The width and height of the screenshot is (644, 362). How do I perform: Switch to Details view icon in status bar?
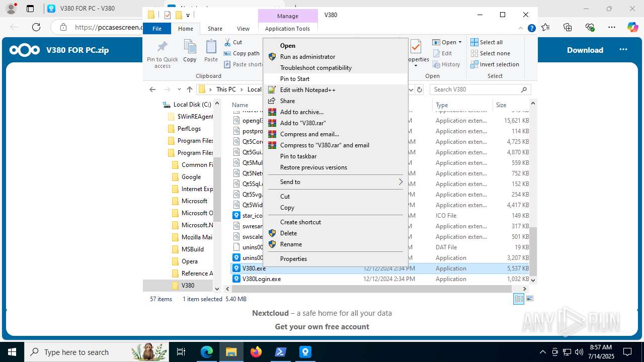point(519,299)
